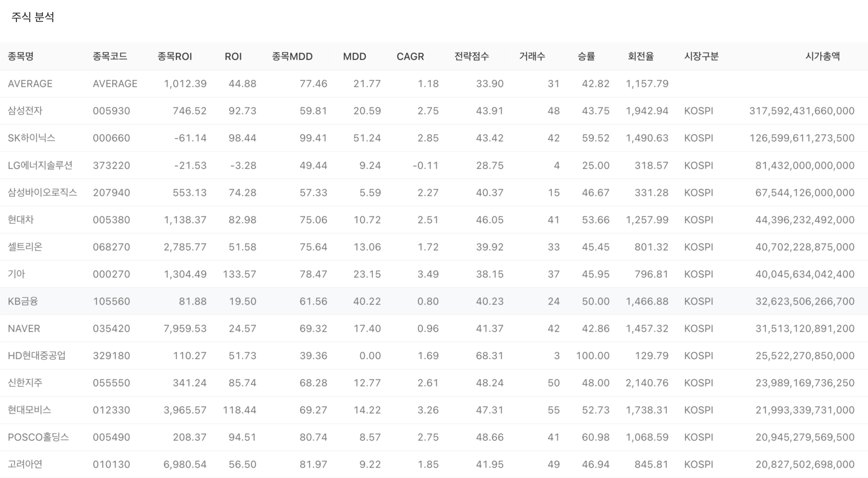Sort by the 종목ROI column header

pyautogui.click(x=175, y=56)
